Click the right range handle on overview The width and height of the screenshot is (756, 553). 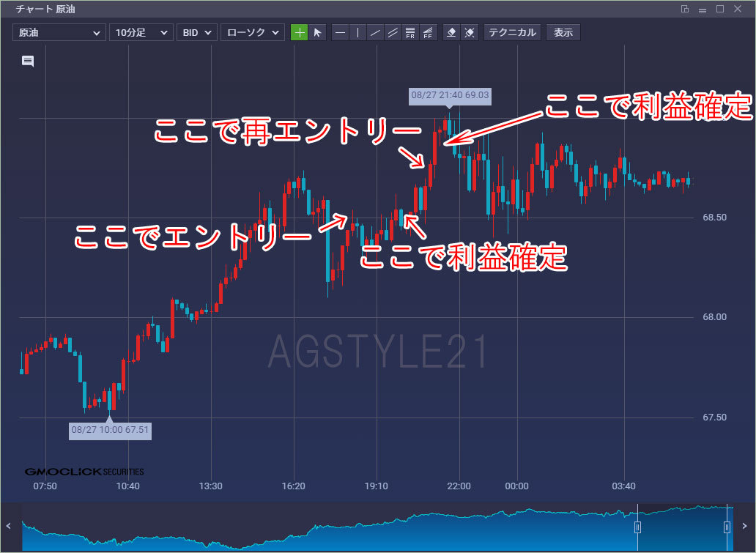point(727,527)
